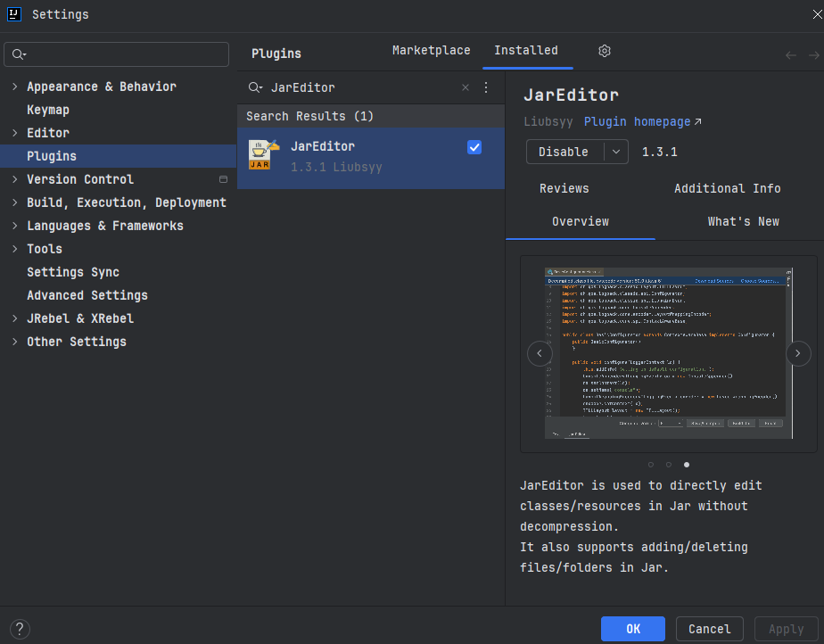Open the Disable button dropdown arrow
The width and height of the screenshot is (824, 644).
pyautogui.click(x=616, y=152)
